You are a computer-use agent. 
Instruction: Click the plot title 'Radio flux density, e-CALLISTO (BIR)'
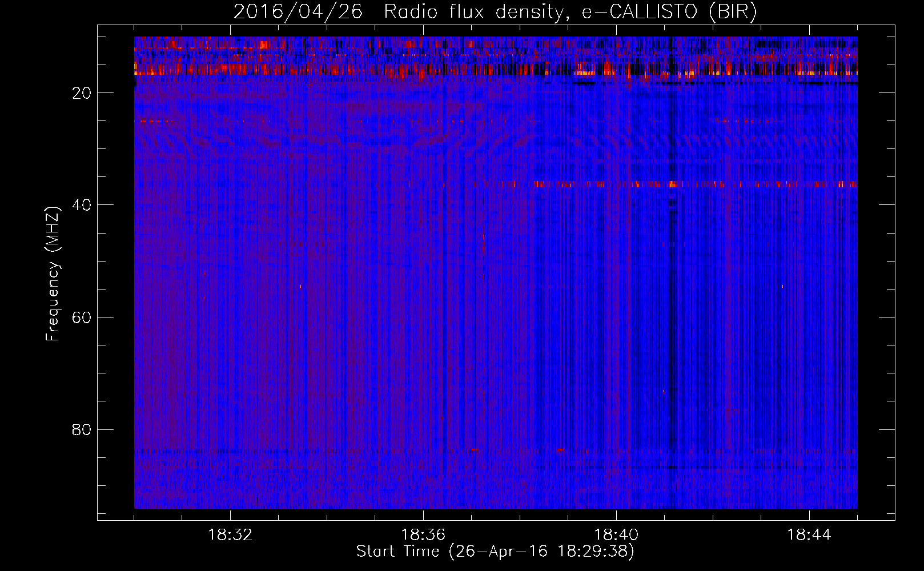coord(570,11)
